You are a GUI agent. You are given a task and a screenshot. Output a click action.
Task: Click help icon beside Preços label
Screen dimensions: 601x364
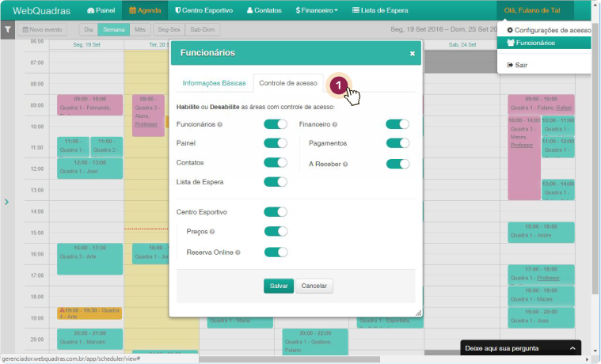pyautogui.click(x=212, y=232)
